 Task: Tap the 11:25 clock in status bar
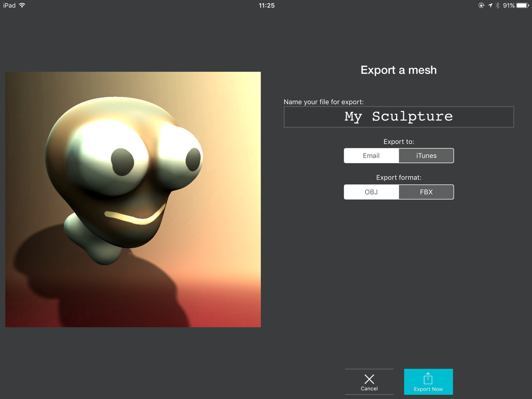click(x=266, y=5)
